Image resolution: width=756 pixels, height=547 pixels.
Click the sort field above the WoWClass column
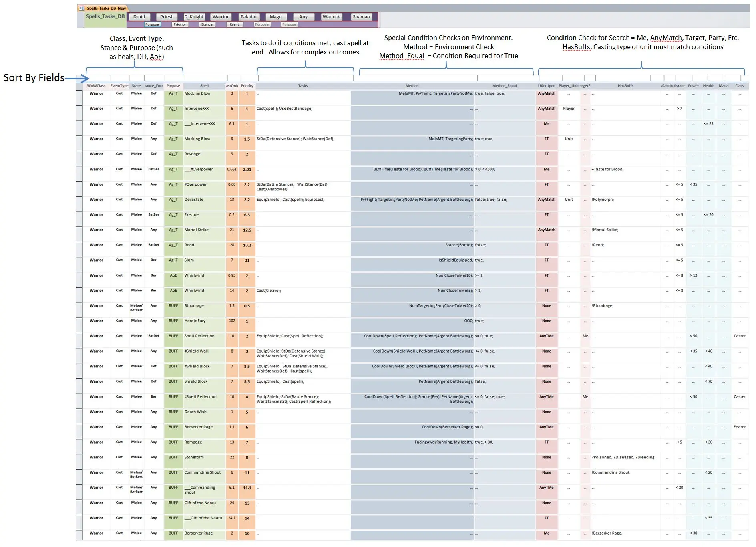coord(96,78)
